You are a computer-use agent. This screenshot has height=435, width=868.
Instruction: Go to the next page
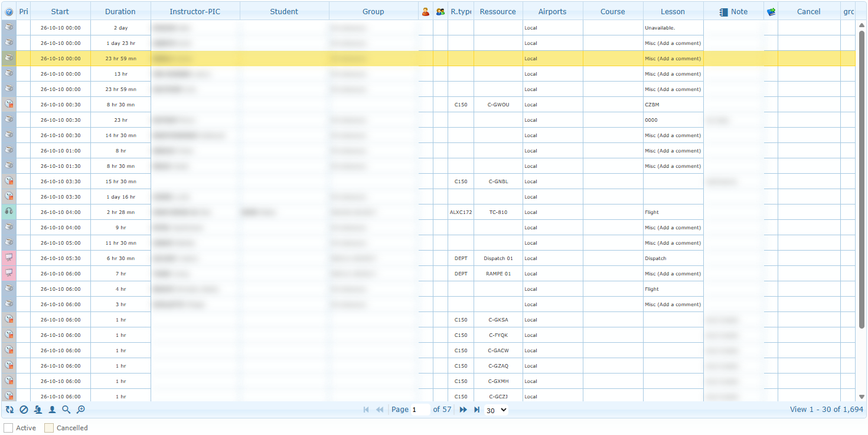click(463, 410)
